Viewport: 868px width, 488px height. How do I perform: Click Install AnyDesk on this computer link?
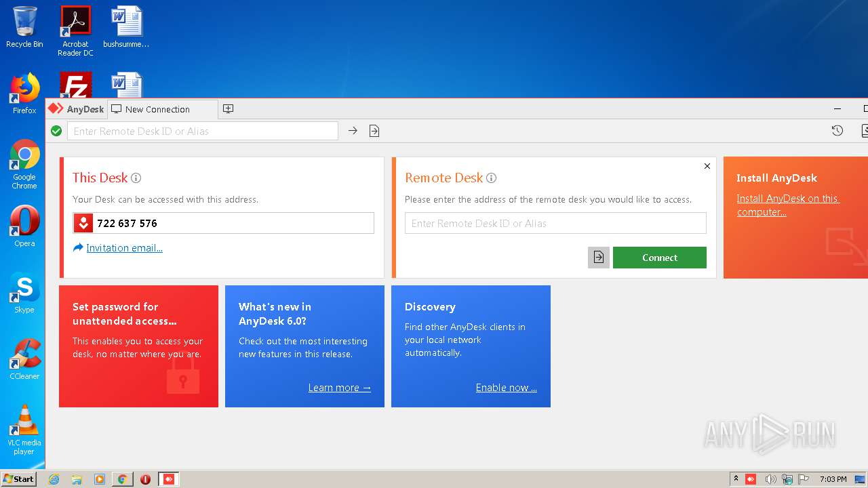point(788,205)
